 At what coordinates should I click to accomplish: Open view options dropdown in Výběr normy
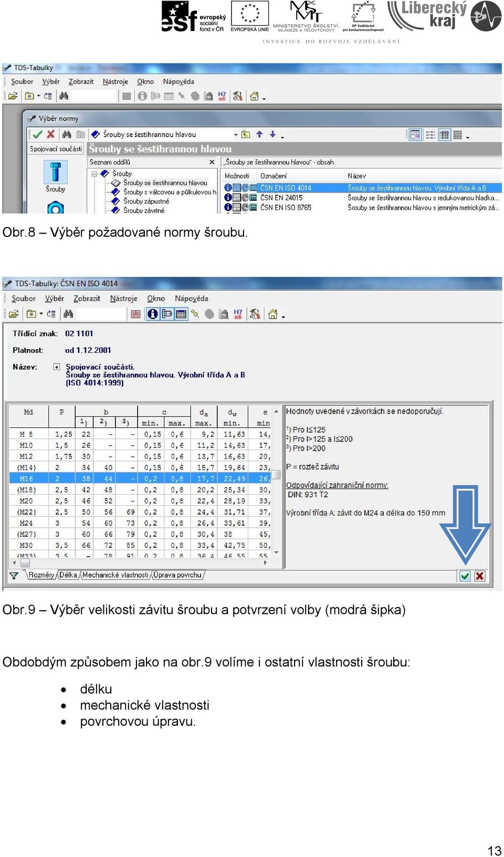click(467, 137)
